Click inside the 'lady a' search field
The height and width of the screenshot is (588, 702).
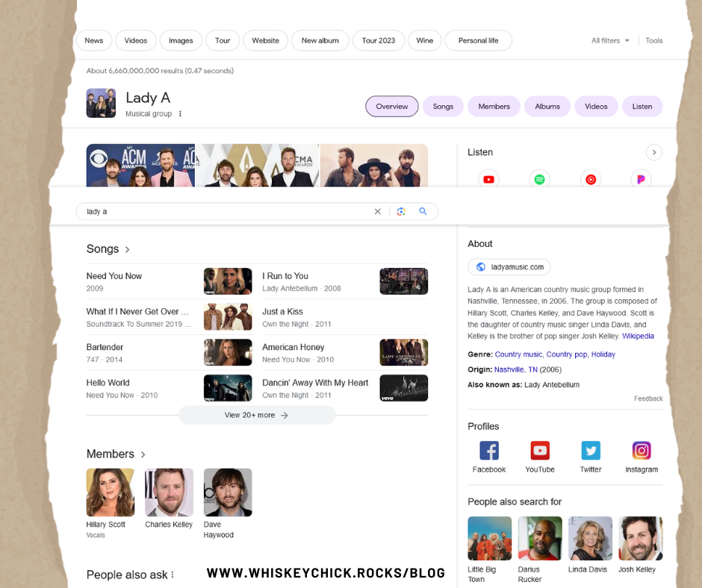pos(224,211)
